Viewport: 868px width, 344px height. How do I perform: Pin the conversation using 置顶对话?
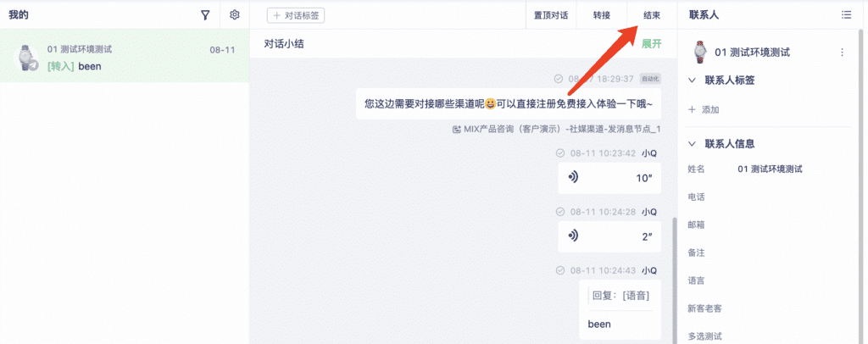(x=551, y=15)
